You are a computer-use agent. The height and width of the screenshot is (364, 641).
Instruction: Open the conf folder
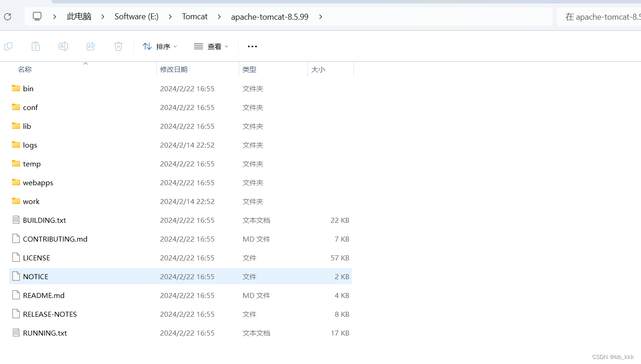(30, 107)
